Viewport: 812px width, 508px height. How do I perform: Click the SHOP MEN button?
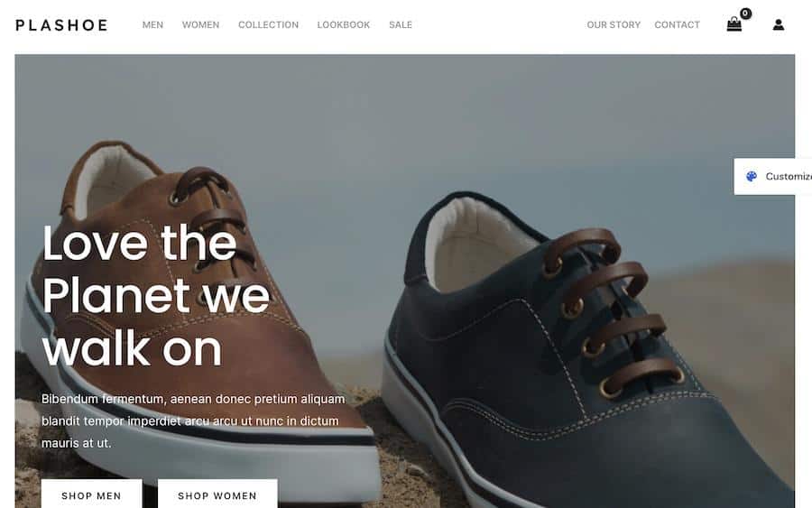pos(92,494)
